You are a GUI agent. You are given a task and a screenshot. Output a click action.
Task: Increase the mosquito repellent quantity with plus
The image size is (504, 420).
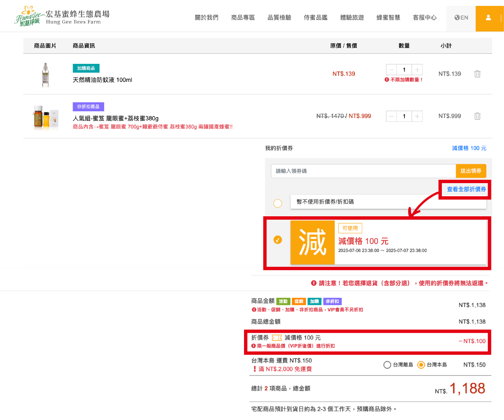click(417, 70)
